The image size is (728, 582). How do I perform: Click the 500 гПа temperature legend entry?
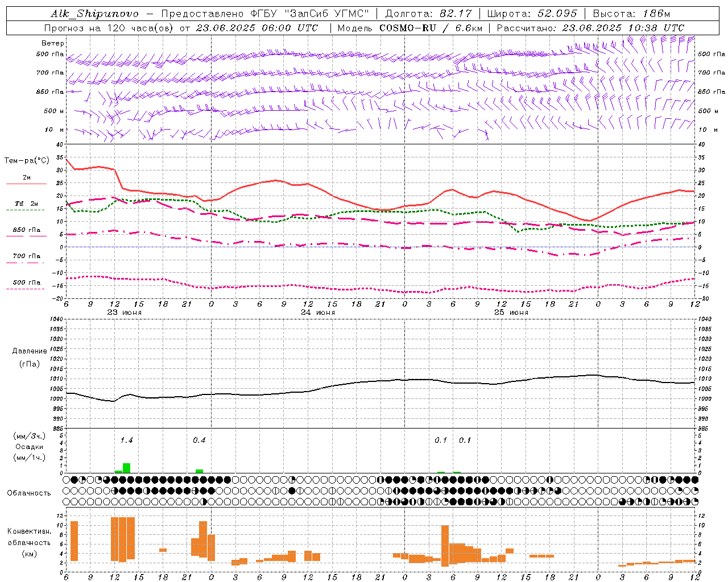27,282
